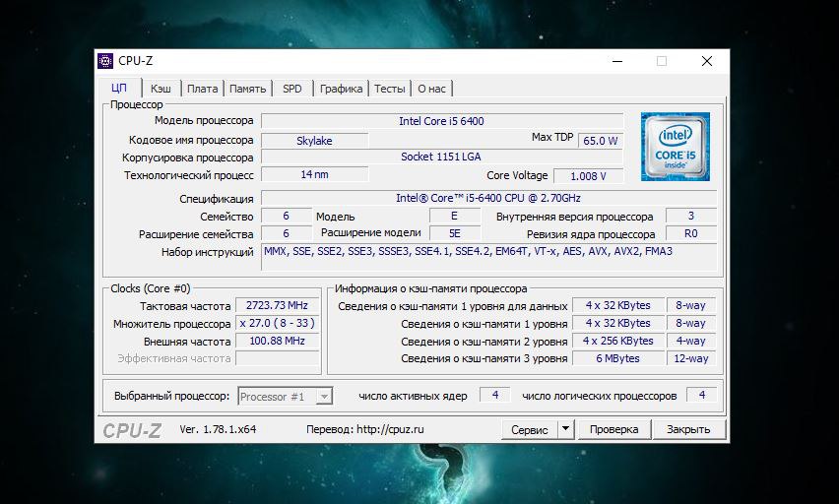839x504 pixels.
Task: Click the 4 x 256 KBytes L2 cache value
Action: 618,341
